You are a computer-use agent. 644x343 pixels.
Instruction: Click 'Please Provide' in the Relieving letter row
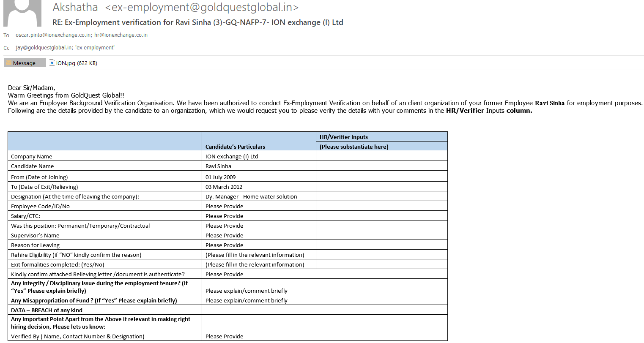click(x=225, y=274)
